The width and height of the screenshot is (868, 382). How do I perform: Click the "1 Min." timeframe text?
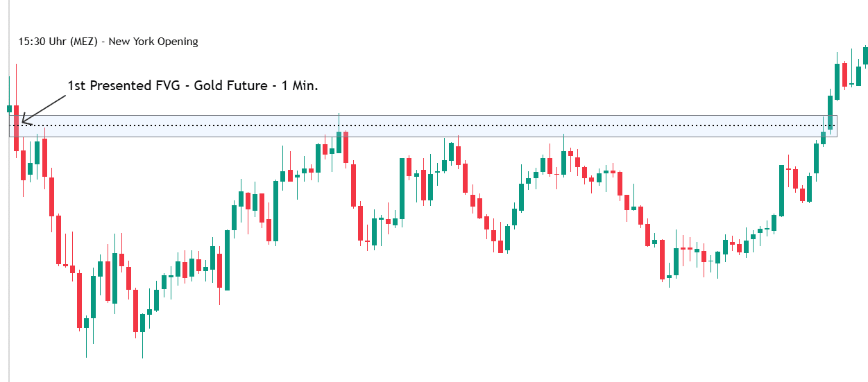[299, 86]
